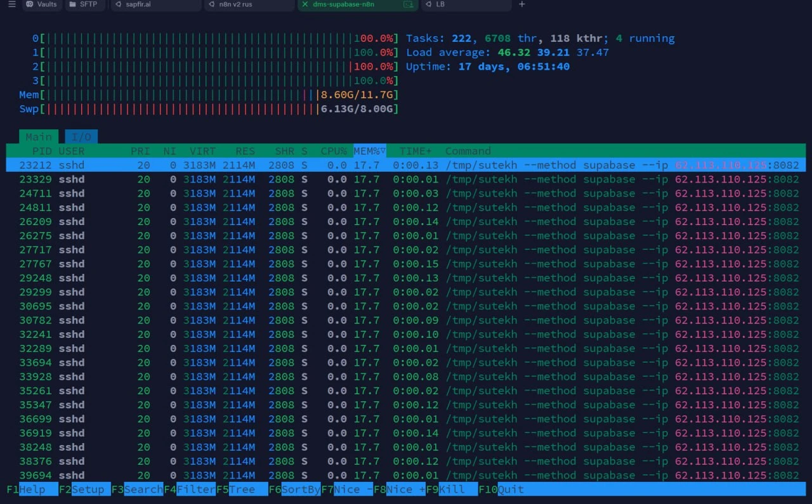Screen dimensions: 812x504
Task: Toggle F5 Tree view in footer
Action: pos(242,489)
